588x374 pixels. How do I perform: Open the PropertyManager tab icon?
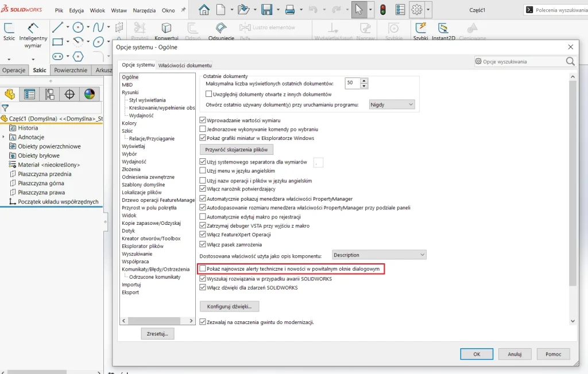pyautogui.click(x=29, y=94)
